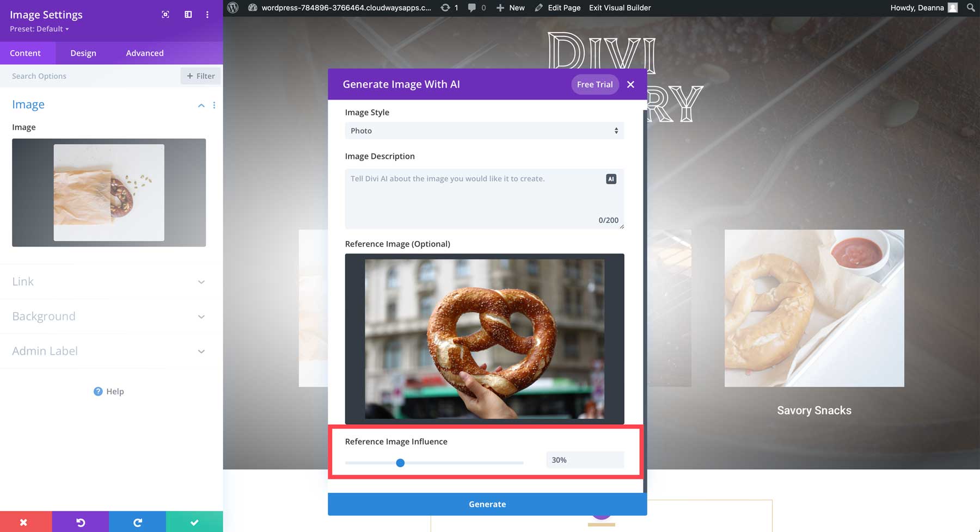Click Exit Visual Builder
980x532 pixels.
point(620,8)
